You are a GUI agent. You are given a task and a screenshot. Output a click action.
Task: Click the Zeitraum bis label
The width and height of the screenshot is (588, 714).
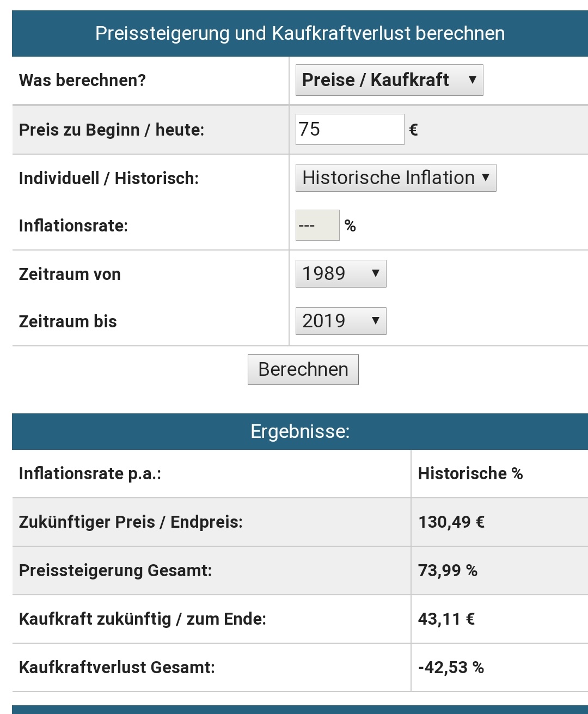tap(68, 321)
